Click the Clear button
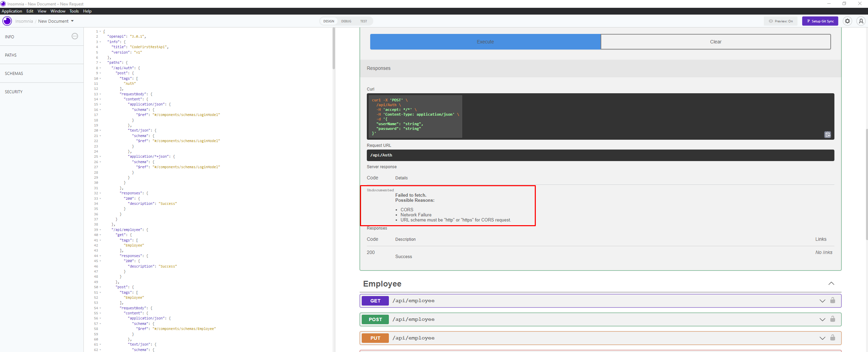868x352 pixels. click(x=716, y=42)
